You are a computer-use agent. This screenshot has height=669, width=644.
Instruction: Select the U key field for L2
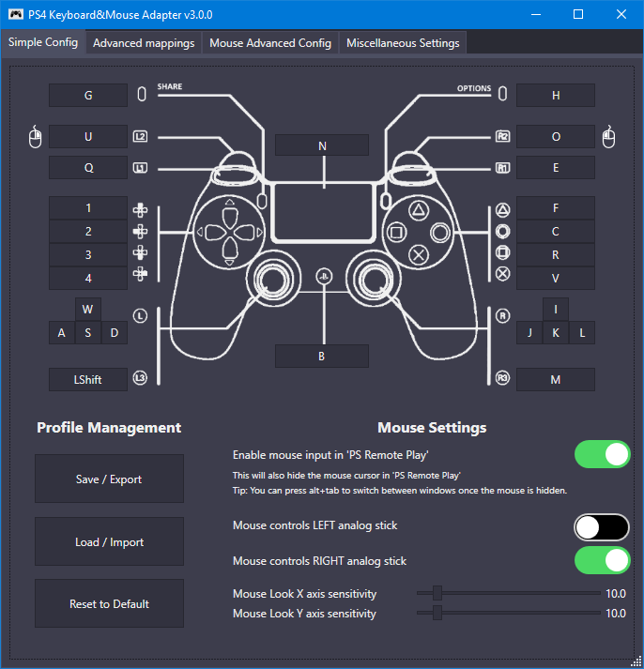(88, 137)
